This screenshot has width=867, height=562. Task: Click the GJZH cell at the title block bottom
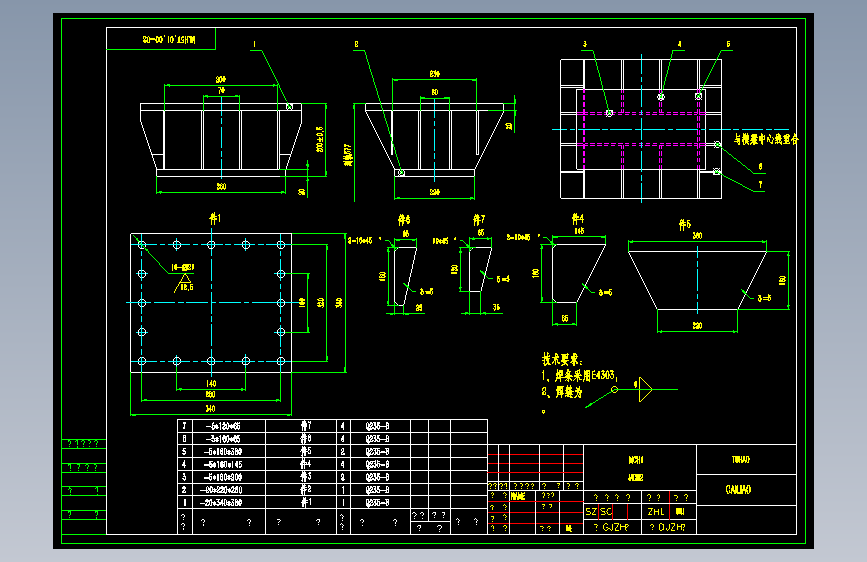[x=613, y=527]
